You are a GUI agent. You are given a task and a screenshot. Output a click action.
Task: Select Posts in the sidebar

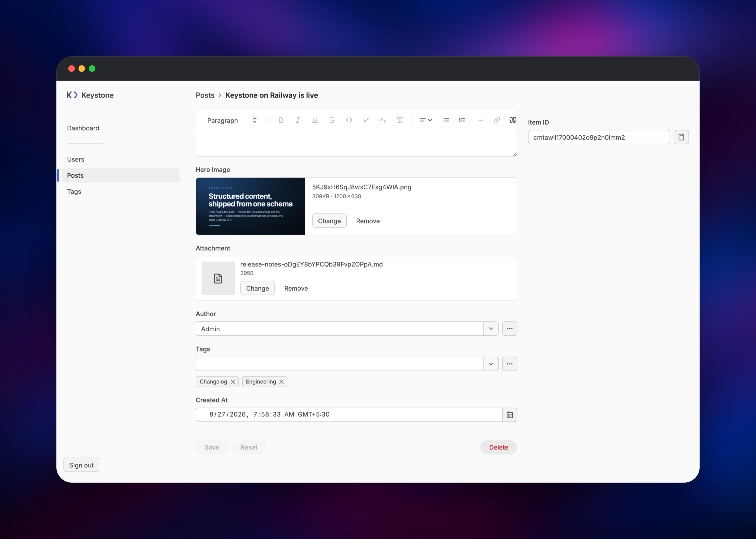click(x=120, y=175)
